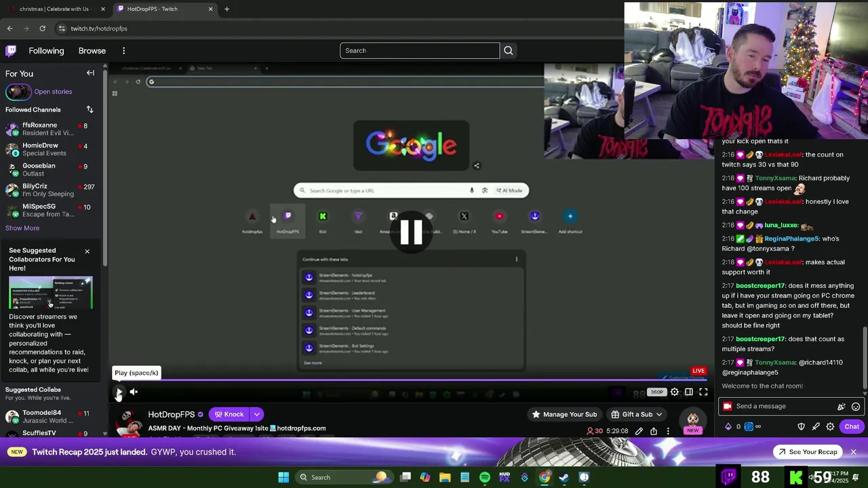Open the Suggested Collaborators preview image
This screenshot has width=868, height=488.
(51, 293)
